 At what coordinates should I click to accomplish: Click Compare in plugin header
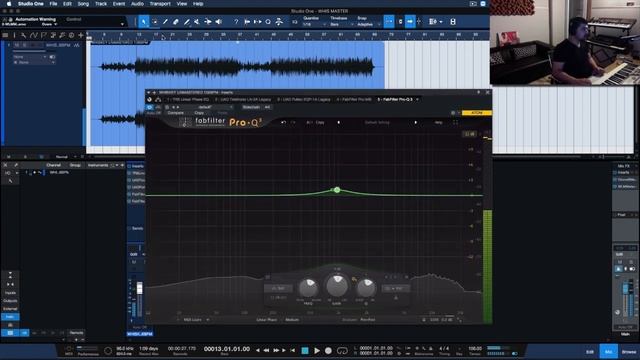[x=176, y=113]
